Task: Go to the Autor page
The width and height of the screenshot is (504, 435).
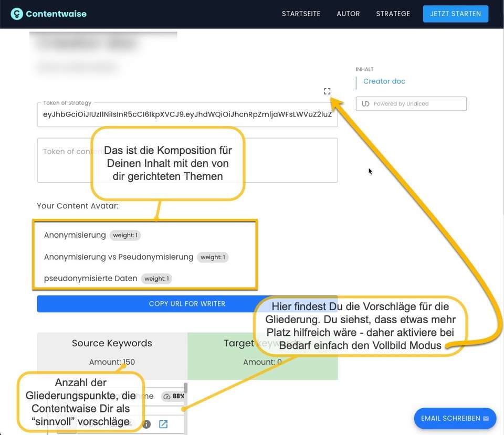Action: click(x=348, y=14)
